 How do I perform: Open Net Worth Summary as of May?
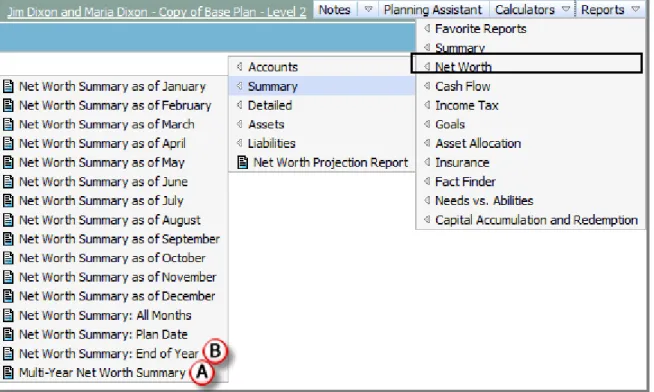[x=102, y=163]
